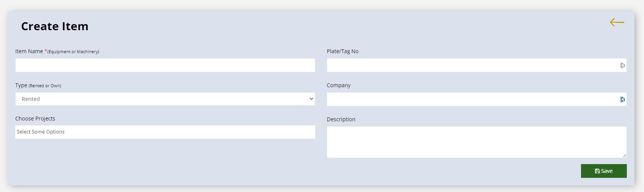Click the Create Item heading
644x192 pixels.
click(55, 26)
